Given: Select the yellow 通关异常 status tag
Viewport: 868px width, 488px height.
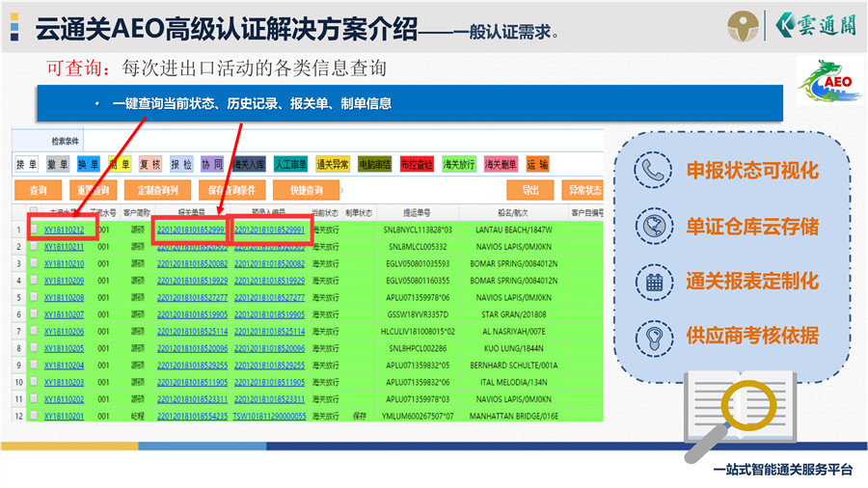Looking at the screenshot, I should (333, 164).
